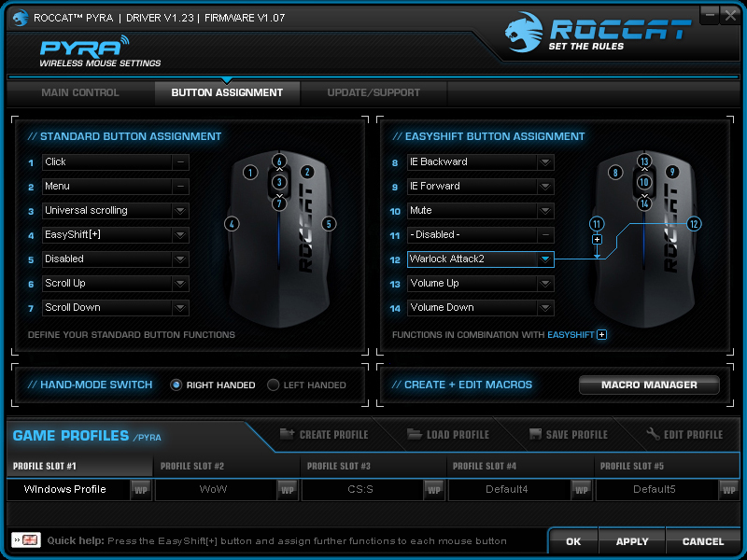
Task: Click the button 2 Menu assignment field
Action: tap(116, 186)
